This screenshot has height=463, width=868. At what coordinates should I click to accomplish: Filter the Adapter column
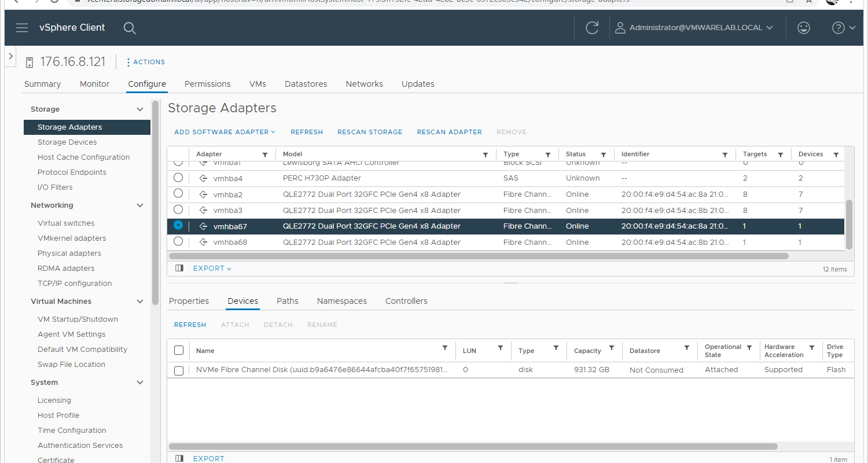coord(265,155)
